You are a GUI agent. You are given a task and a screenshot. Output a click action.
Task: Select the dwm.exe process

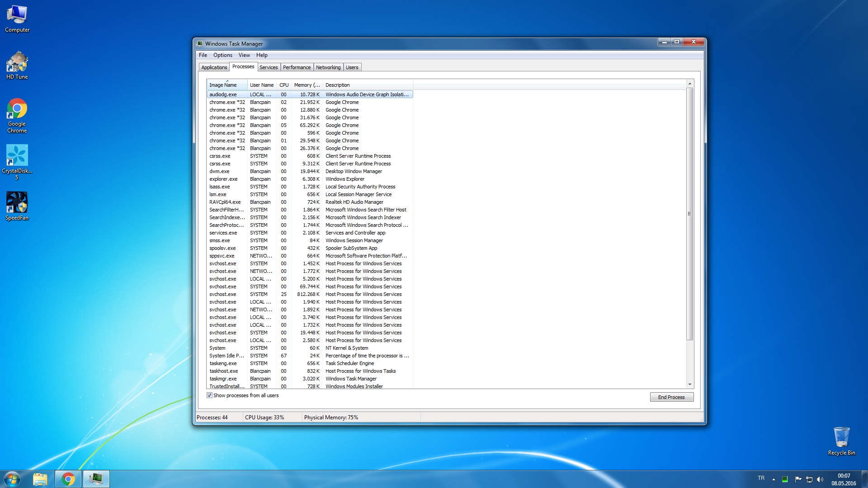point(310,171)
